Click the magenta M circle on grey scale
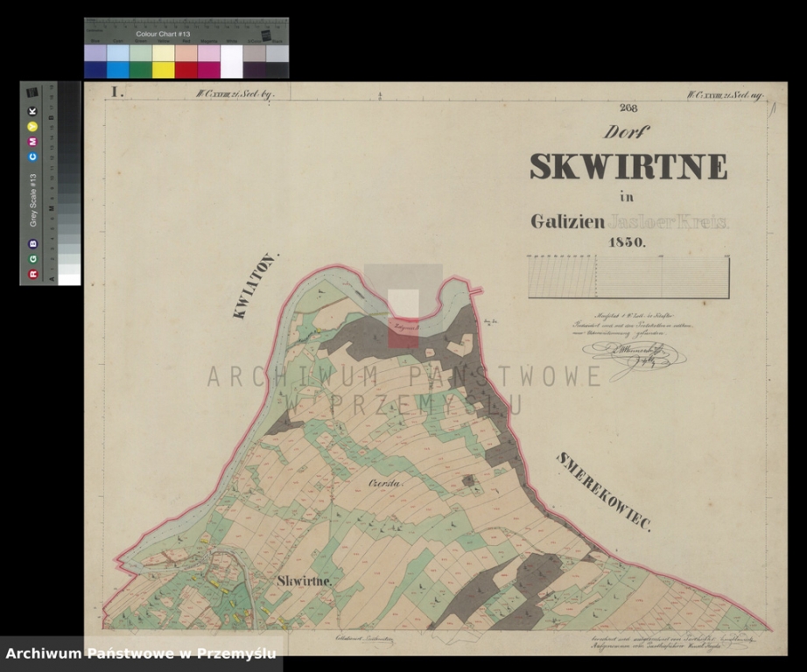 point(33,141)
